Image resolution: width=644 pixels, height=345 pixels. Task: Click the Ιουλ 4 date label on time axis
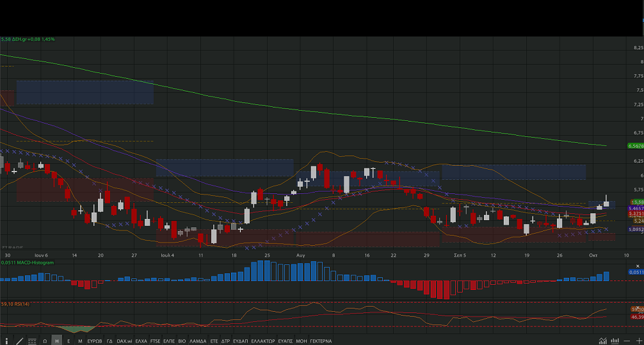(x=168, y=255)
